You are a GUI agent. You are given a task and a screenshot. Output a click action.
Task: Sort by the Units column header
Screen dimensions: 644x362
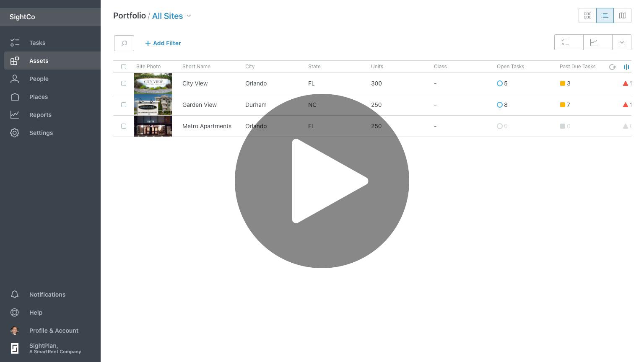point(377,67)
